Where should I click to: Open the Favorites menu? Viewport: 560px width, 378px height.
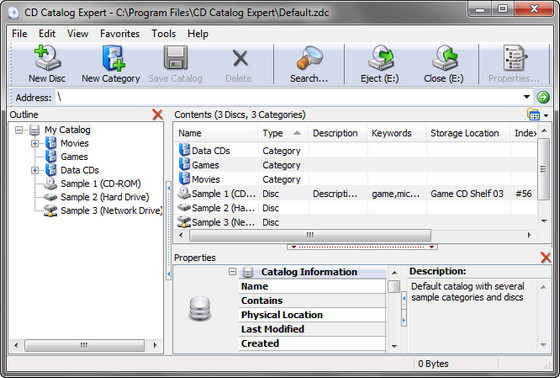120,34
